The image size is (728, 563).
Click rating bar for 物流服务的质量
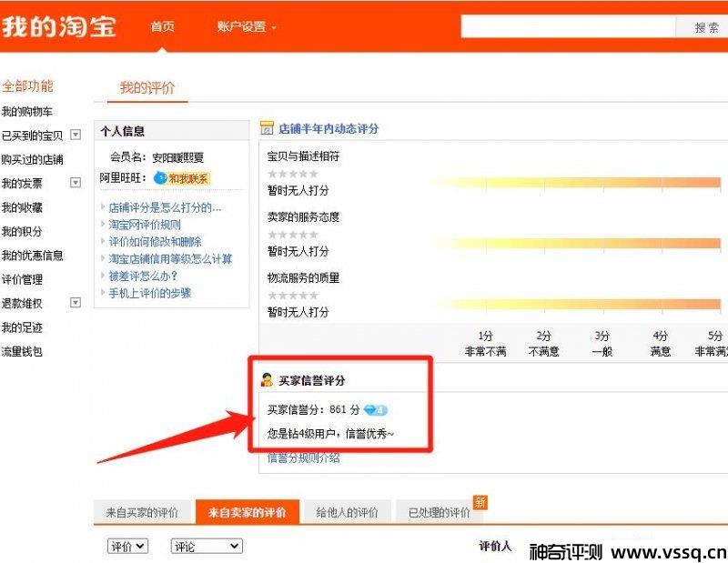[x=580, y=304]
